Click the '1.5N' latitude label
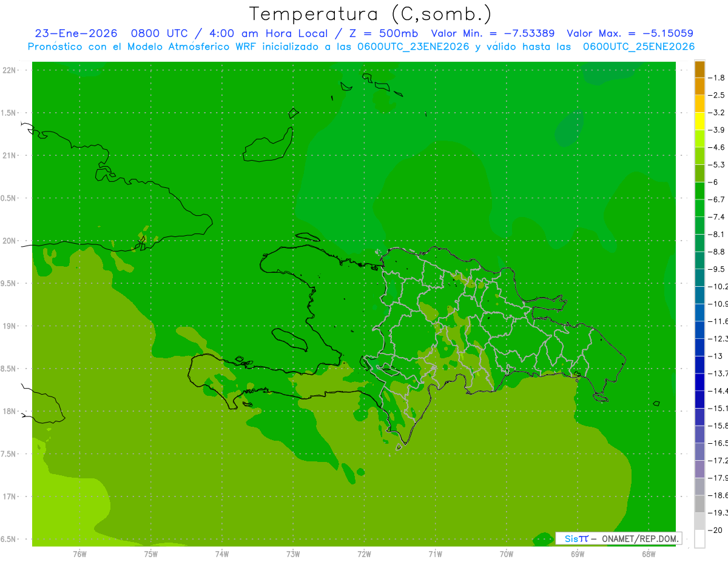728x562 pixels. click(x=9, y=113)
